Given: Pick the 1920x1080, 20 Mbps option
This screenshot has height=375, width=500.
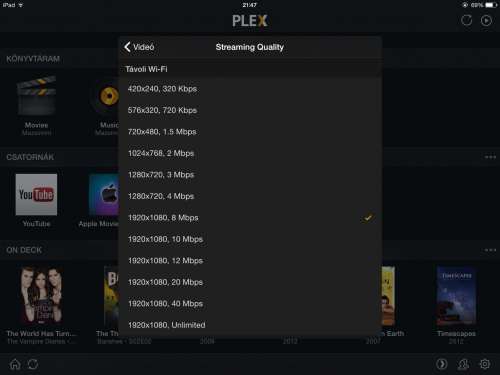Looking at the screenshot, I should pos(250,282).
